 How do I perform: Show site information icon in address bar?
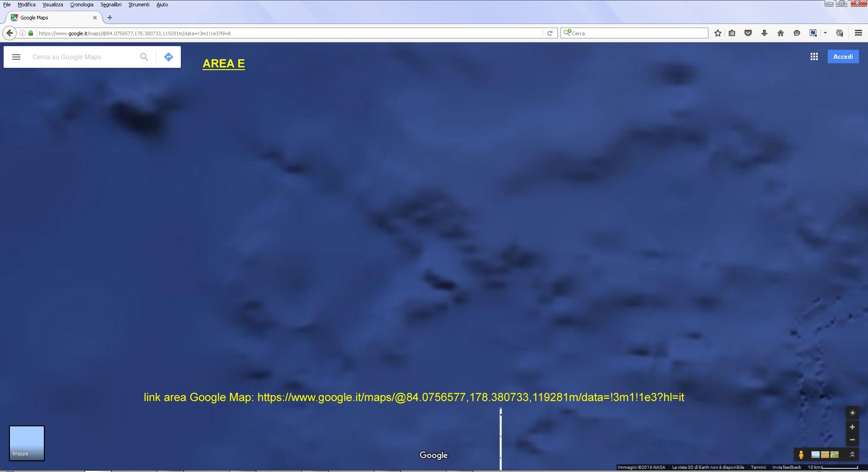coord(22,33)
